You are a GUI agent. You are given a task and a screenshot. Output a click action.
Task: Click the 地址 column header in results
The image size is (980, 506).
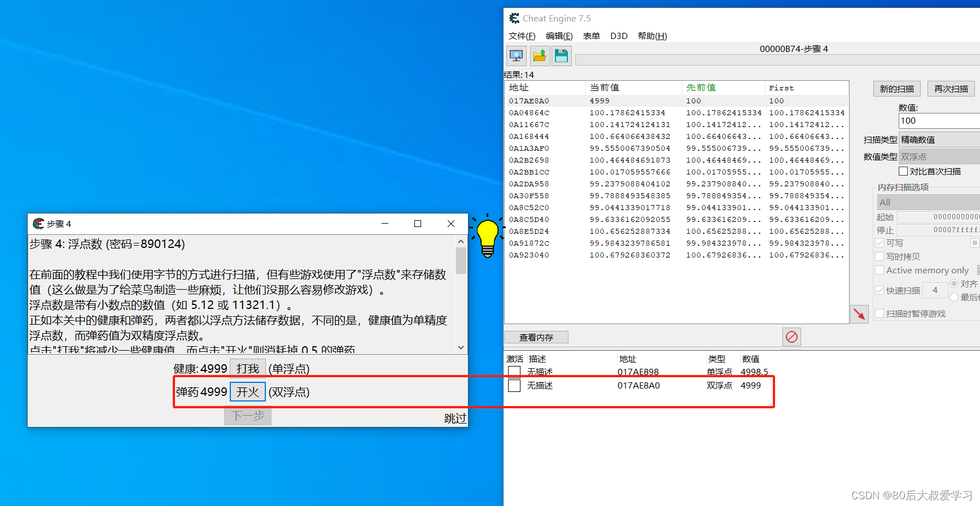(545, 88)
